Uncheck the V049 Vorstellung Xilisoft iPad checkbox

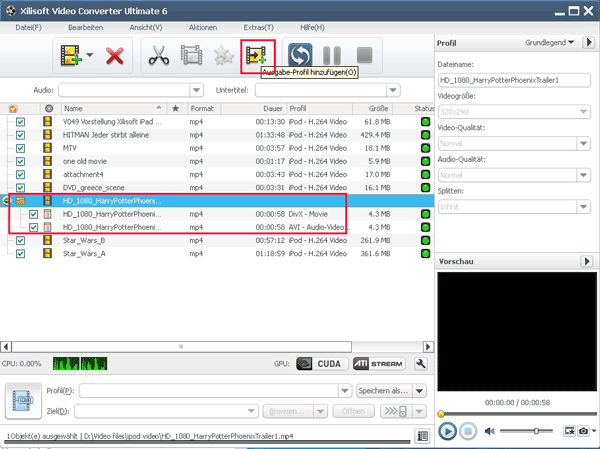[20, 122]
